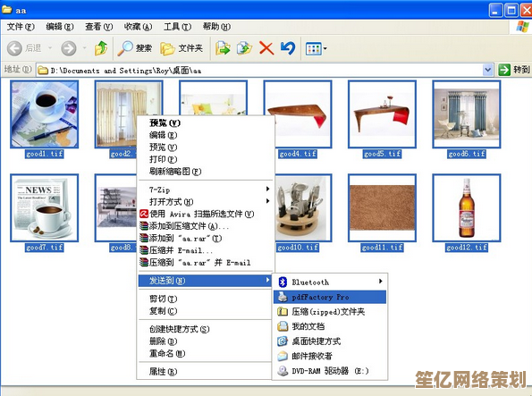Go up one folder level icon

101,48
